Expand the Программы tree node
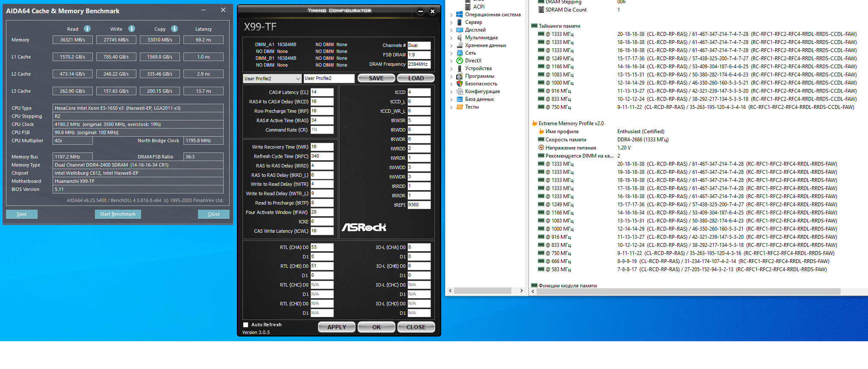868x369 pixels. coord(452,76)
